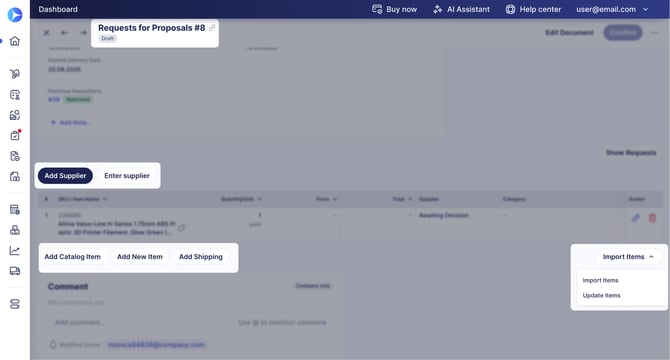Click the Add Supplier button
670x360 pixels.
click(x=65, y=176)
